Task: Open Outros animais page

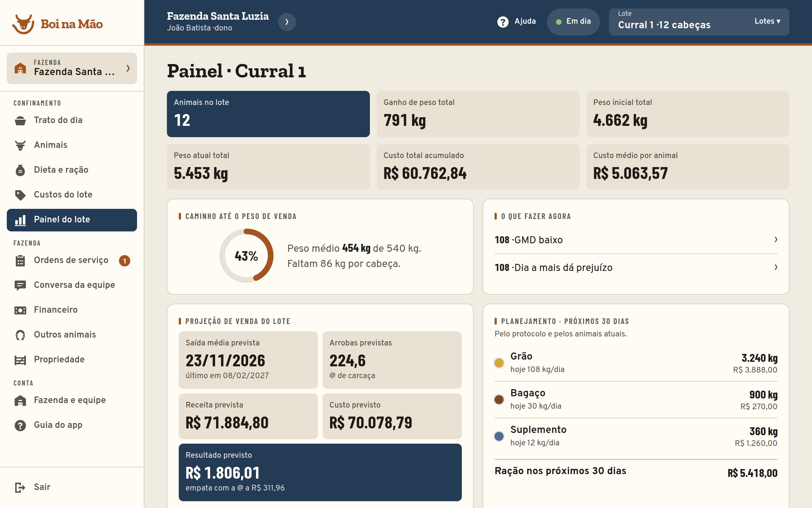Action: 72,335
